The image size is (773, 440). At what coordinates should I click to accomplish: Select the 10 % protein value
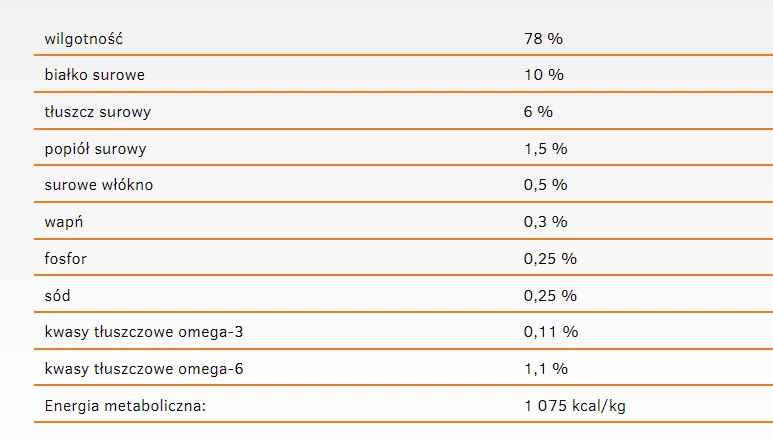tap(544, 75)
